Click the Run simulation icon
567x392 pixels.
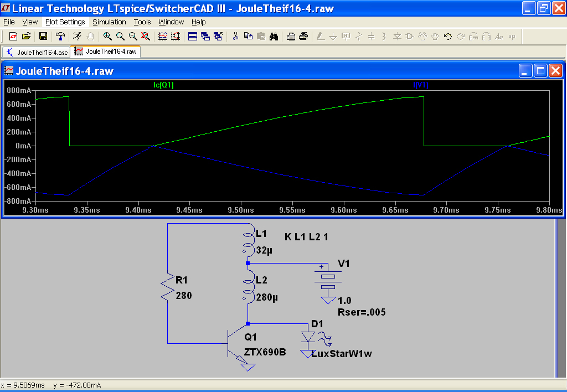(77, 37)
